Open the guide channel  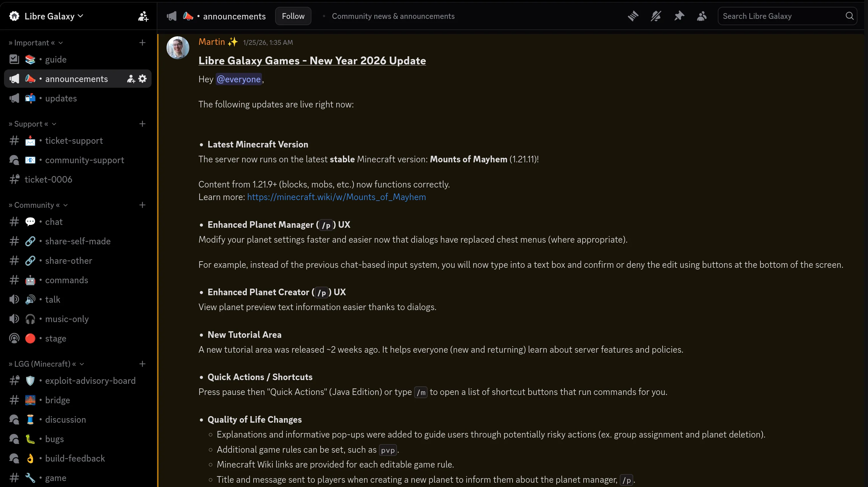(x=78, y=59)
